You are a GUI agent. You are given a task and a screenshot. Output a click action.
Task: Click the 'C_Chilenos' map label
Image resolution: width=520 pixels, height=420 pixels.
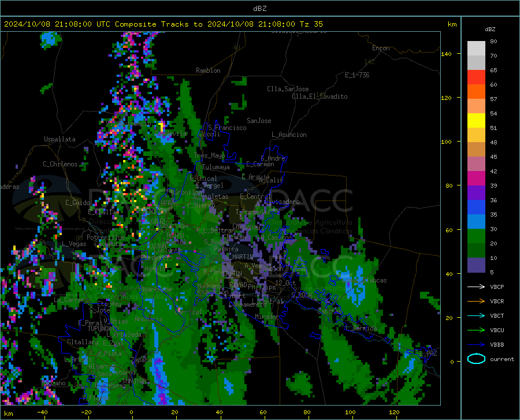(60, 164)
